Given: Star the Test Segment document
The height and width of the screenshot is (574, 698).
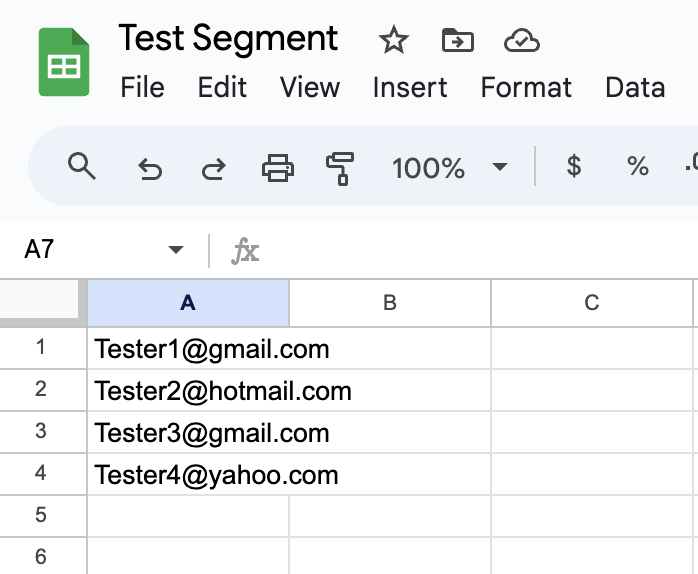Looking at the screenshot, I should 394,40.
